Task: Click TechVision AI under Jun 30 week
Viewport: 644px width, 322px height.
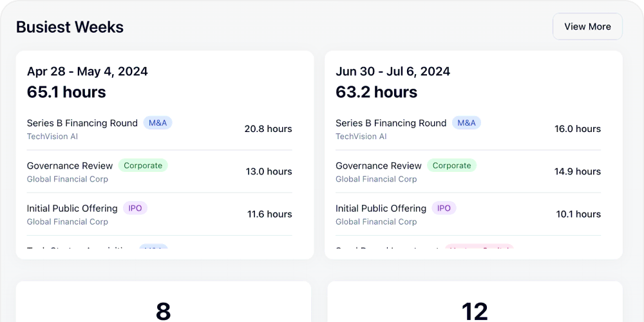Action: 361,137
